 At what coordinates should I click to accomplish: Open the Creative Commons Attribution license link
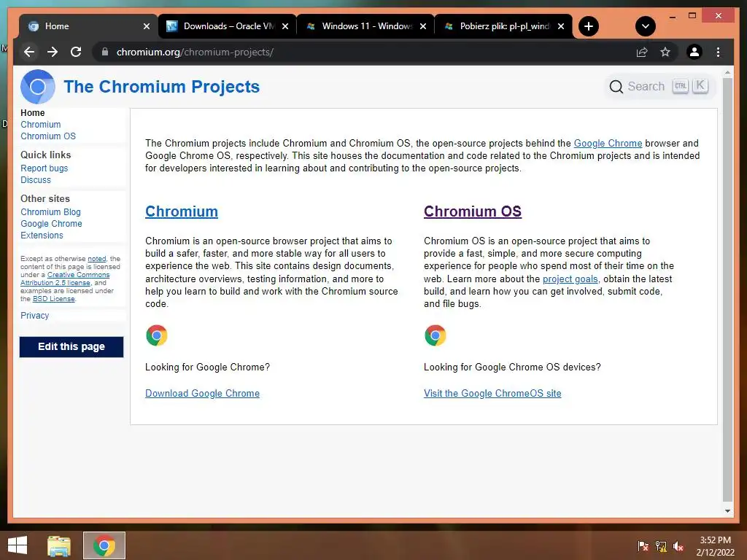click(x=65, y=279)
